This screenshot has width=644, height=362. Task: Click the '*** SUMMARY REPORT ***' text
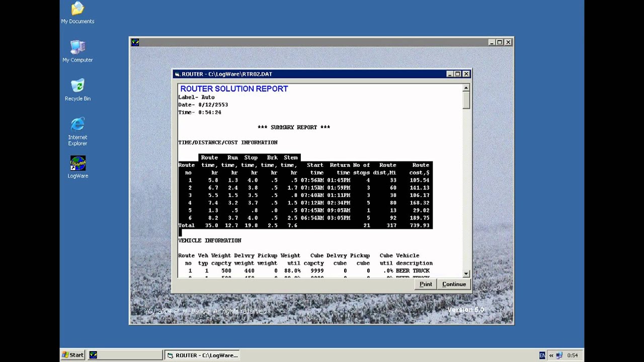click(x=294, y=127)
